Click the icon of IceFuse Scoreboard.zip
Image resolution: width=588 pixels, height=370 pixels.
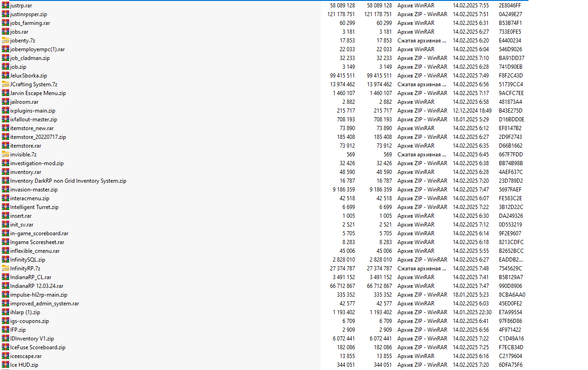(6, 347)
